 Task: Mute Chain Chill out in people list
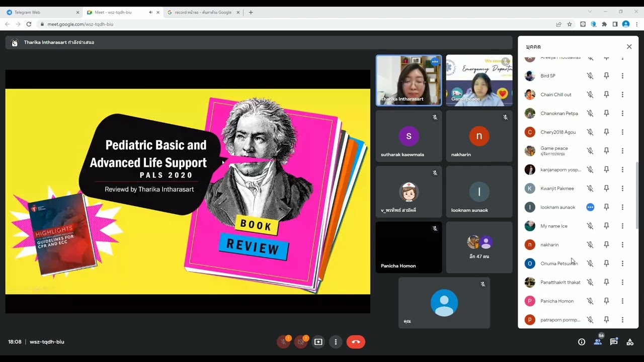pos(590,95)
